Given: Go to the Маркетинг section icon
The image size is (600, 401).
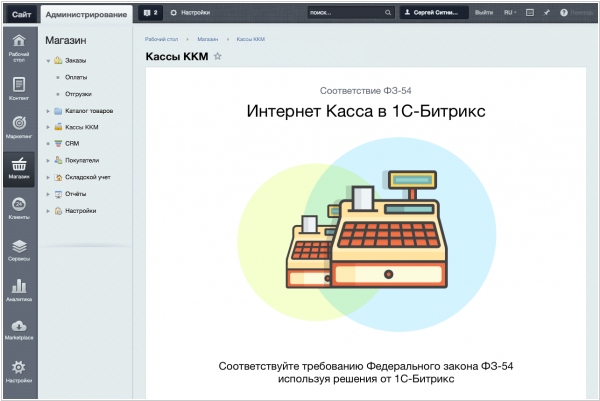Looking at the screenshot, I should point(18,128).
